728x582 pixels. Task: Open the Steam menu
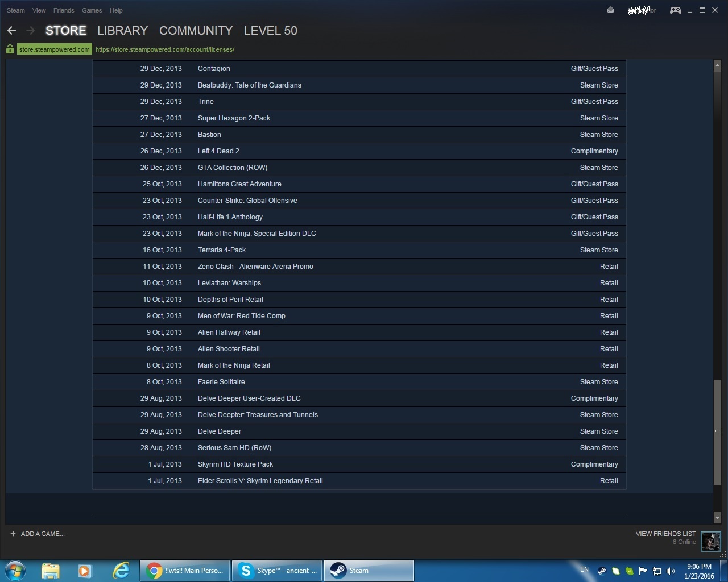pos(16,10)
